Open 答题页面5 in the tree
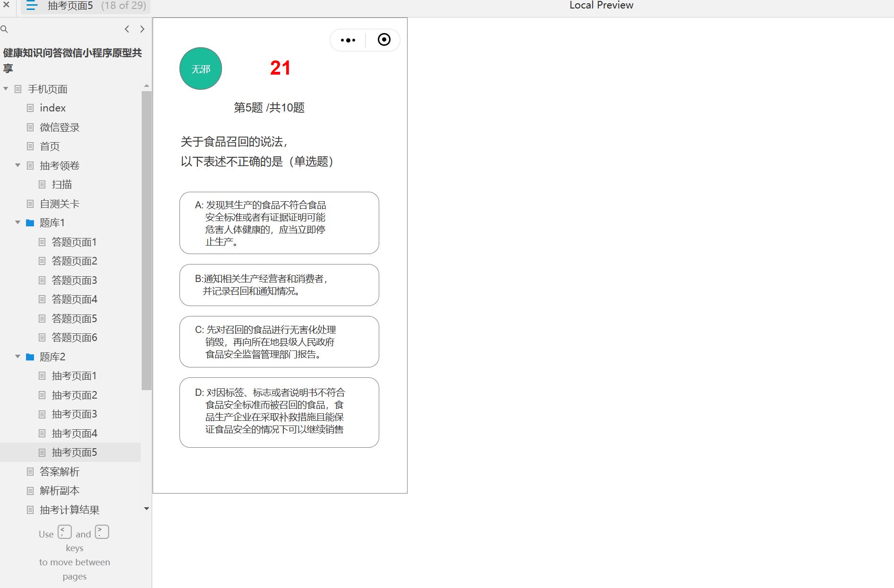The image size is (894, 588). (74, 318)
